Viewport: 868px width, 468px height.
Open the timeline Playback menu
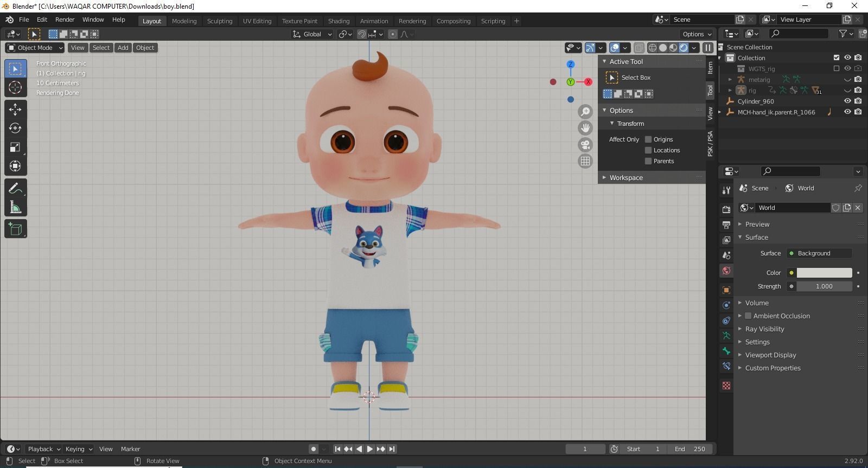click(x=43, y=449)
